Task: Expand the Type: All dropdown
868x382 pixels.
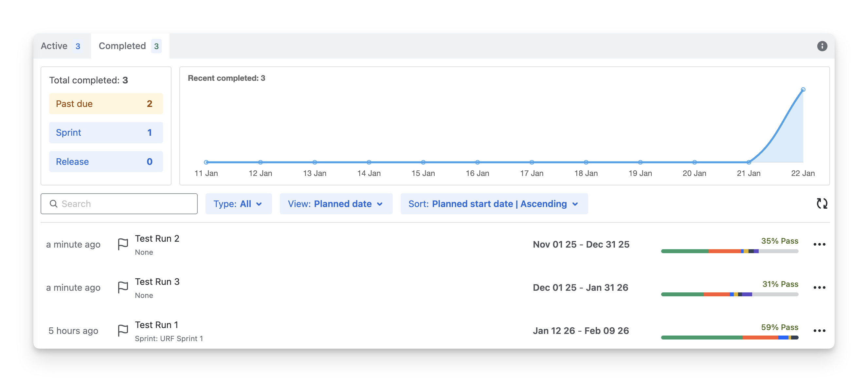Action: pyautogui.click(x=238, y=204)
